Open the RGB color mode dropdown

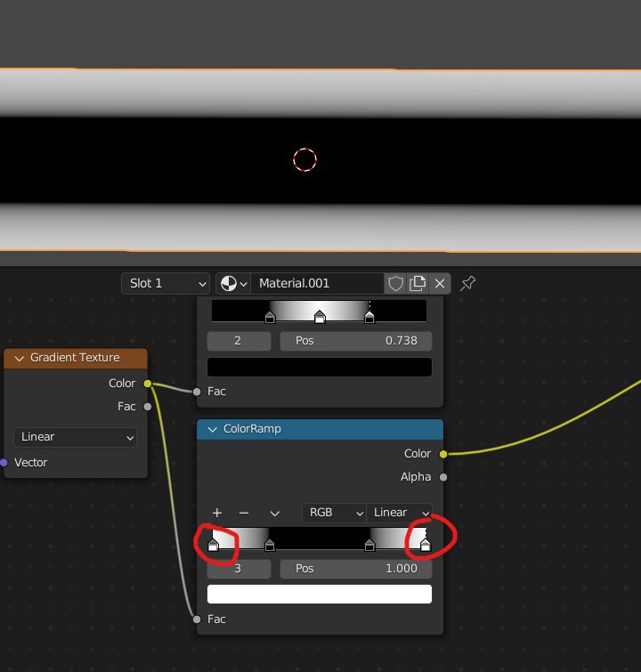(335, 513)
